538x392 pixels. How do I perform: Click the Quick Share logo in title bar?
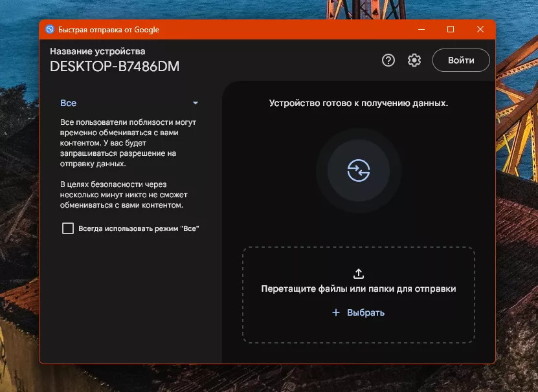click(x=50, y=30)
